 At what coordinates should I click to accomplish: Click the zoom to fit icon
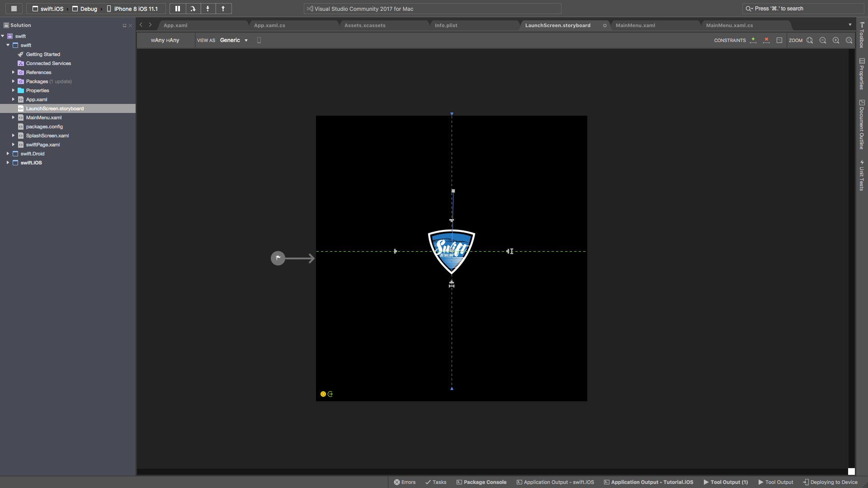[x=810, y=40]
